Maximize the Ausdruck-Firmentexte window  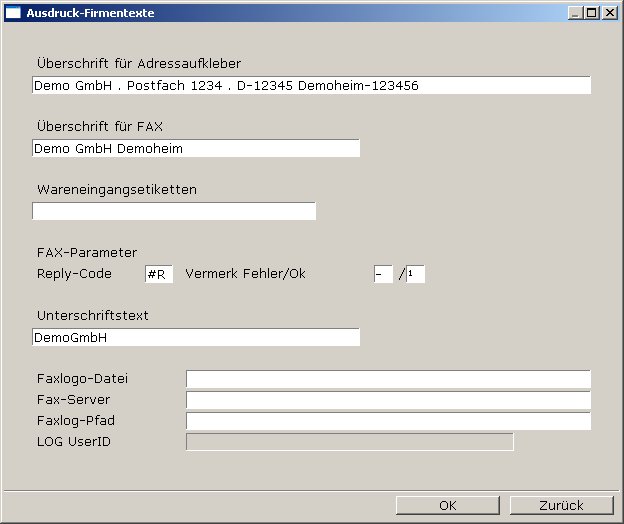pos(592,13)
